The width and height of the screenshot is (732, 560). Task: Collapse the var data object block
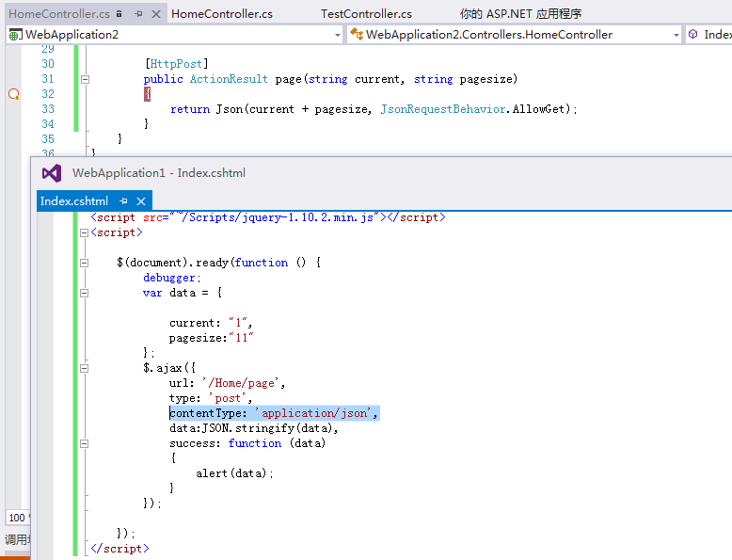[x=84, y=294]
